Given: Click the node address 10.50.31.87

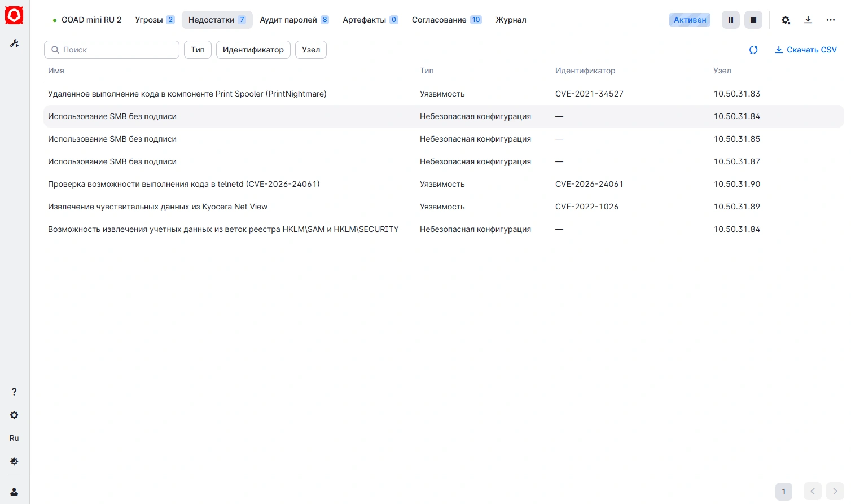Looking at the screenshot, I should [737, 161].
